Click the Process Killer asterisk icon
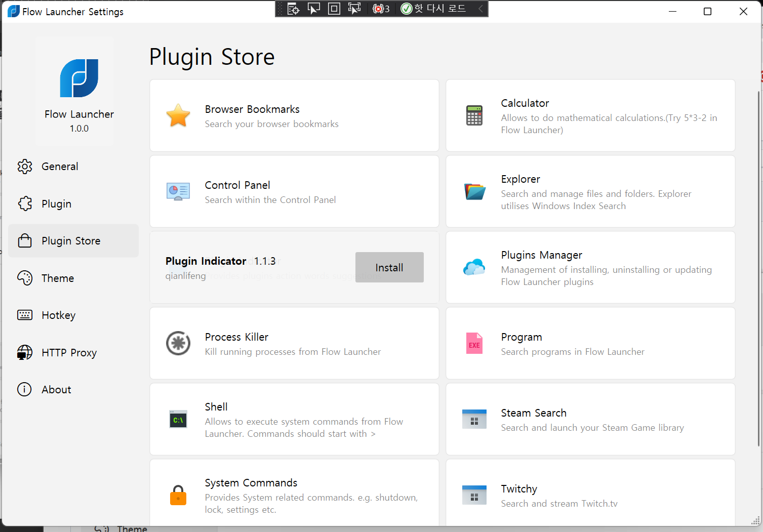The image size is (763, 532). point(178,343)
